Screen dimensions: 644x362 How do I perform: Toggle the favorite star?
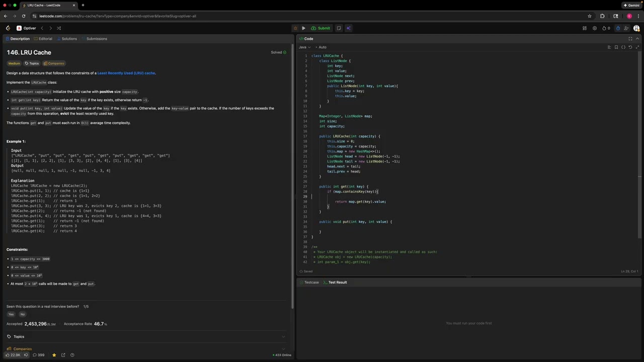pyautogui.click(x=54, y=355)
